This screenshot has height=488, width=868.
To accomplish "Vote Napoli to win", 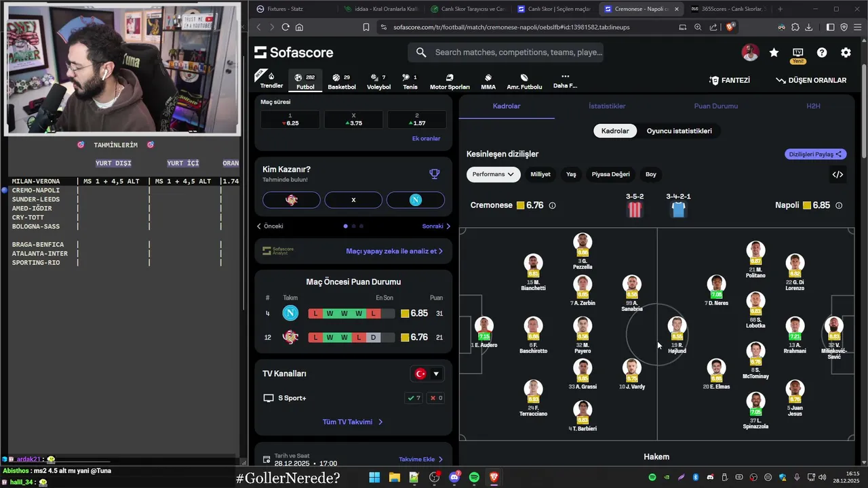I will pyautogui.click(x=416, y=200).
